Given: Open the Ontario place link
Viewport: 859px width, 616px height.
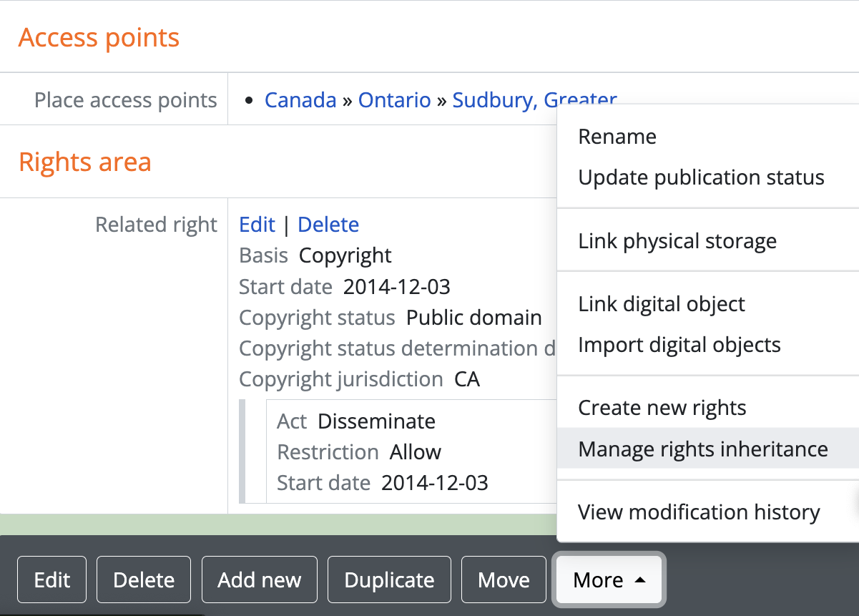Looking at the screenshot, I should 394,100.
